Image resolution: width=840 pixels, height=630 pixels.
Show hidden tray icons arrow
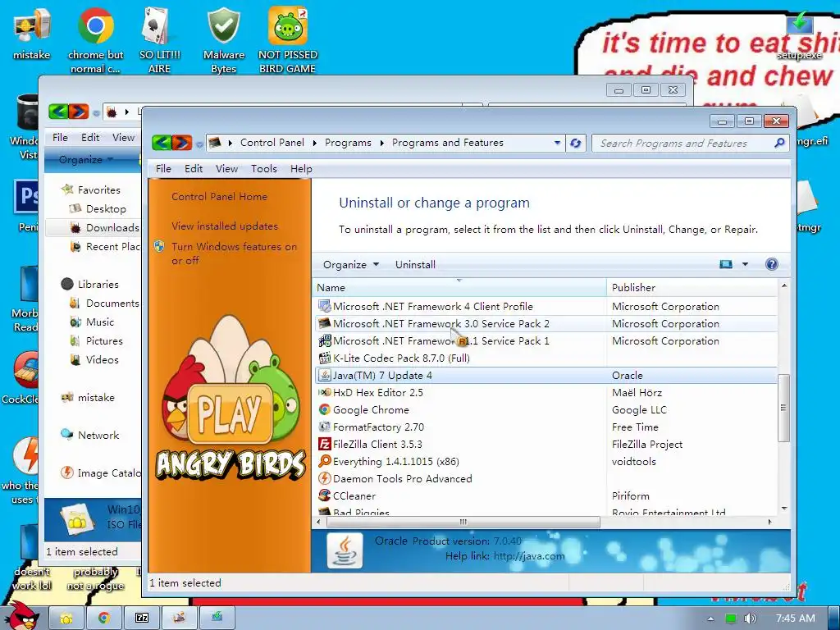[710, 619]
